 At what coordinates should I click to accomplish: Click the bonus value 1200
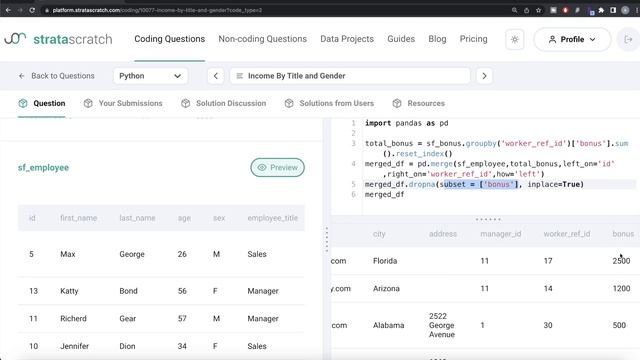pos(621,288)
